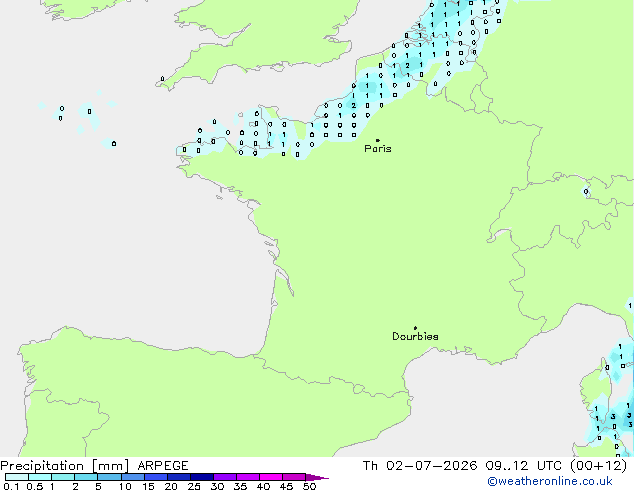Pick the 25–30 mm navy legend swatch
This screenshot has width=634, height=490.
click(x=201, y=477)
